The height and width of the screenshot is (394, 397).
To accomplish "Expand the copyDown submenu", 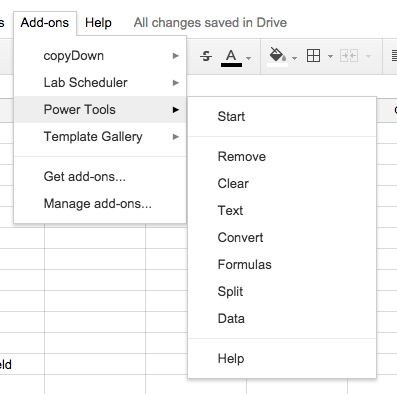I will tap(100, 56).
